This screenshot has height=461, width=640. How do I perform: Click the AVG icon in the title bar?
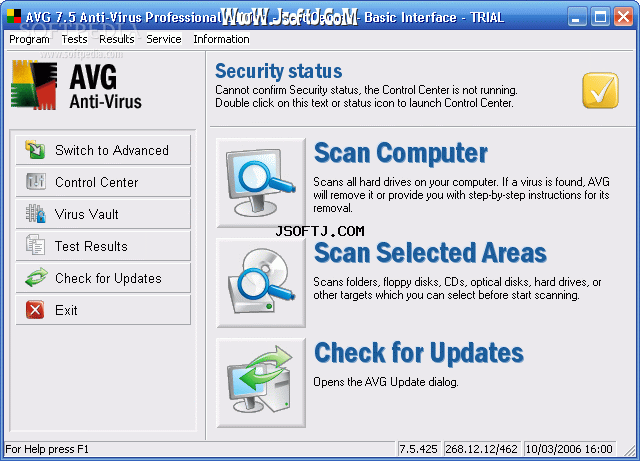click(14, 16)
